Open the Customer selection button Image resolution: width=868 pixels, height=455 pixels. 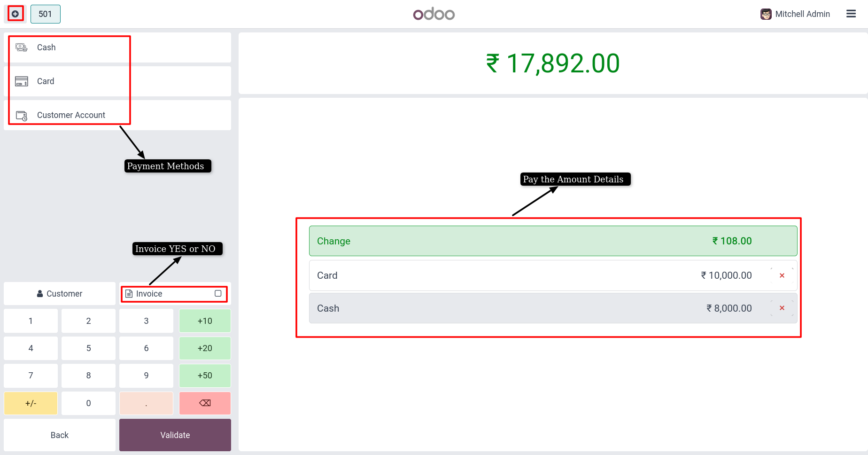click(60, 294)
